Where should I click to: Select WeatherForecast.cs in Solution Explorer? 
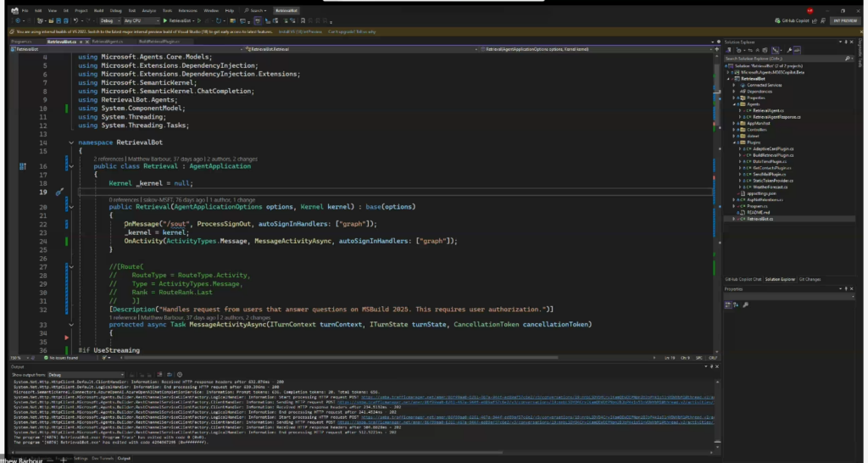[770, 187]
